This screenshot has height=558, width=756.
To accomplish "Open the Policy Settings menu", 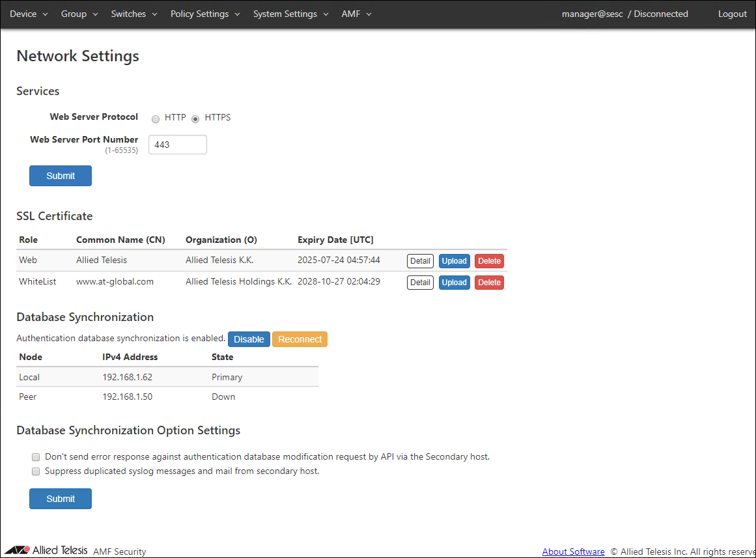I will click(205, 14).
